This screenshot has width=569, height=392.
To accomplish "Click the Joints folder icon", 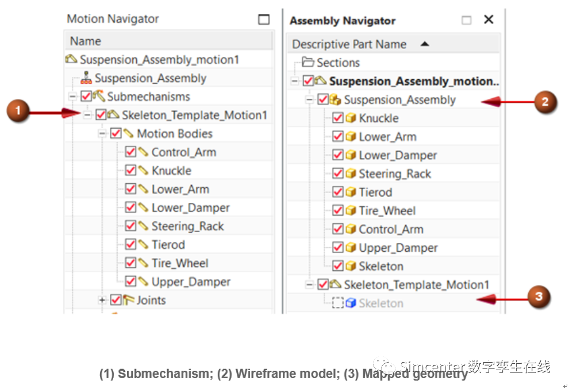I will click(x=129, y=300).
